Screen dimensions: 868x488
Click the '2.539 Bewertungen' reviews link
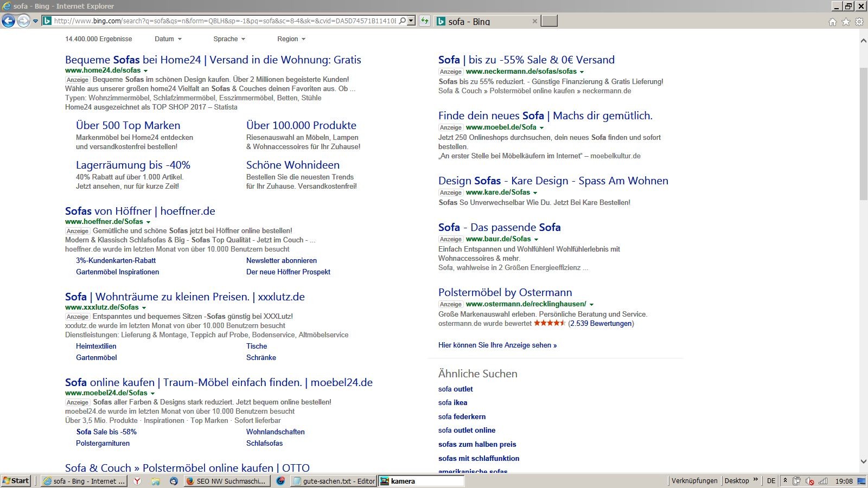[601, 323]
